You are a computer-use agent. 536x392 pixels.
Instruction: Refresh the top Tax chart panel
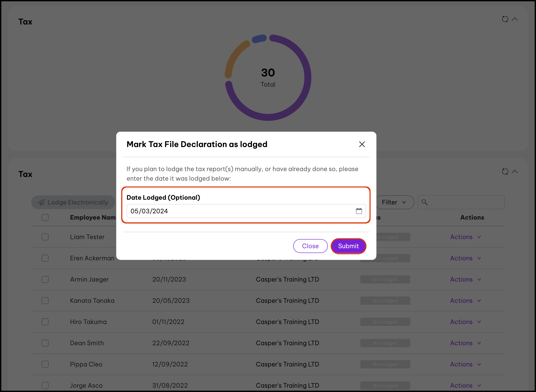(505, 19)
